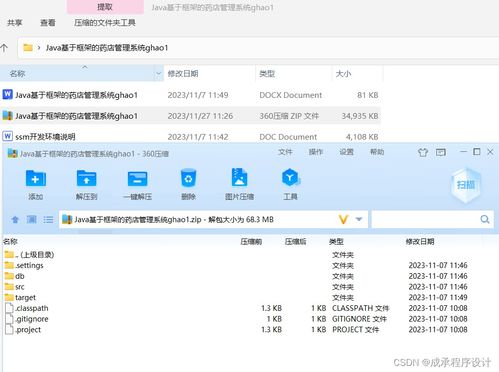Switch to the 共享 ribbon tab
The height and width of the screenshot is (372, 499).
click(x=15, y=23)
